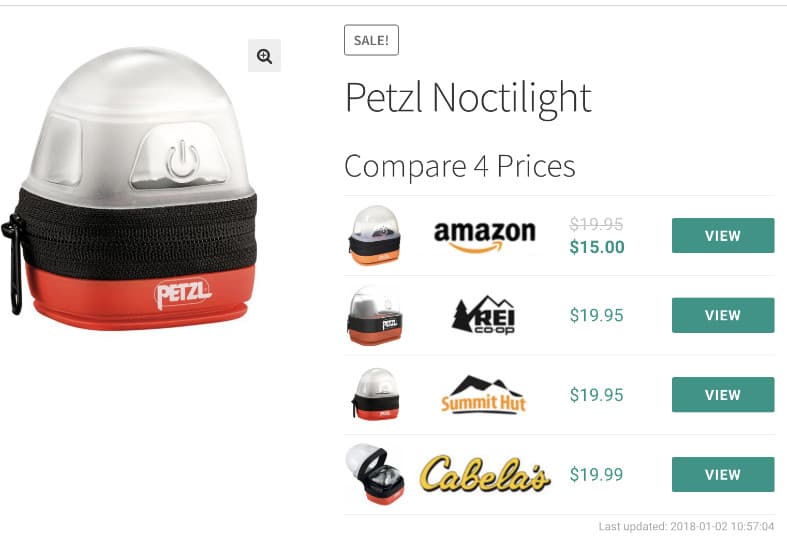View the Cabela's offer
Image resolution: width=787 pixels, height=537 pixels.
pos(723,474)
